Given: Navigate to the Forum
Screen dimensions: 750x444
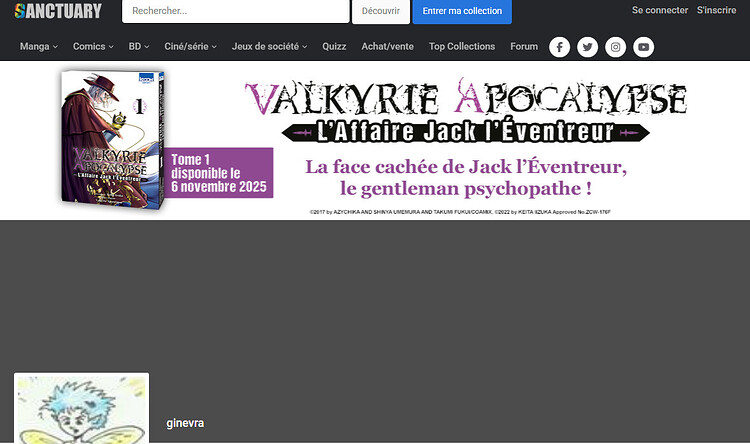Looking at the screenshot, I should (523, 47).
